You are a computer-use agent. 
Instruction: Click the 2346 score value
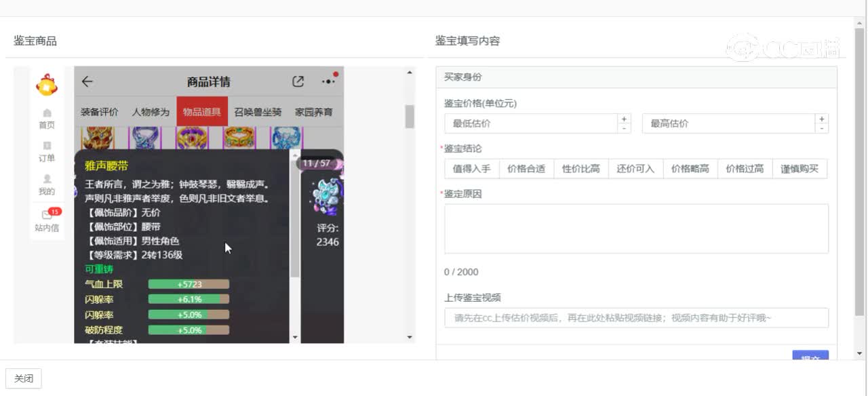pos(328,242)
